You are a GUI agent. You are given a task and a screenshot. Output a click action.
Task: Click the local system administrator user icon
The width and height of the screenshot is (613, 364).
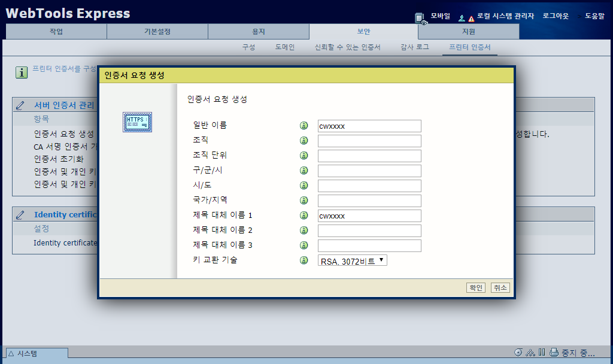click(x=462, y=18)
